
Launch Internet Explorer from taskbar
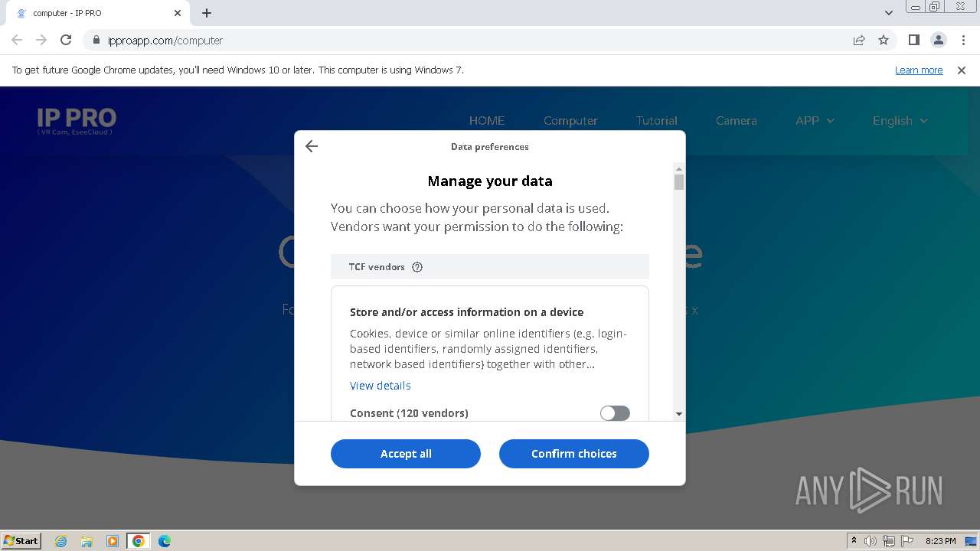(x=61, y=541)
